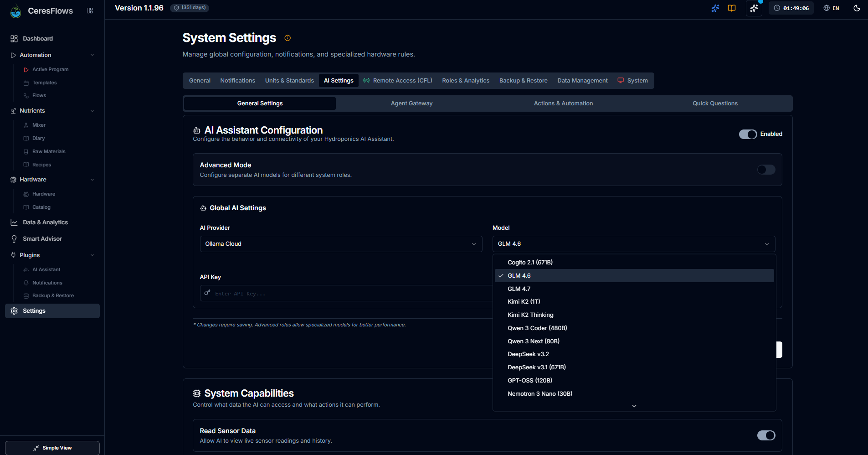The image size is (868, 455).
Task: Choose DeepSeek v3.1 (671B) model
Action: coord(634,367)
